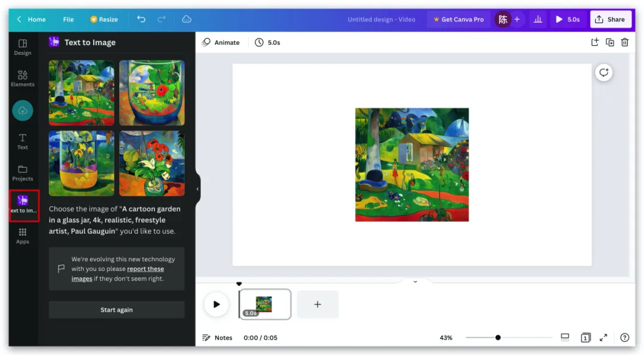Click the add page icon
Image resolution: width=644 pixels, height=355 pixels.
pyautogui.click(x=595, y=42)
